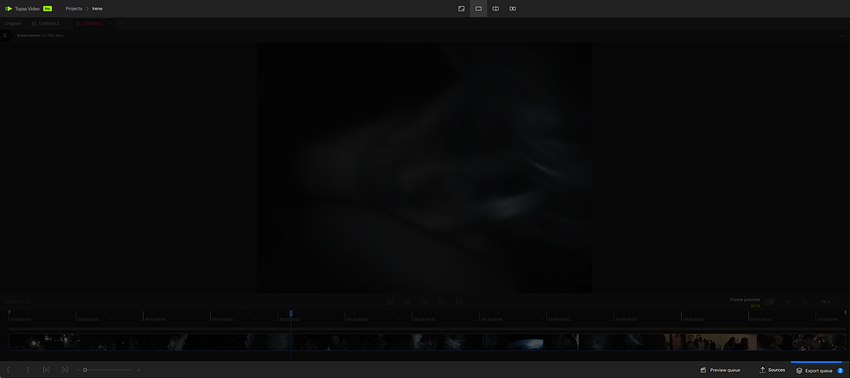Adjust the timeline zoom slider handle
This screenshot has width=850, height=378.
[85, 370]
